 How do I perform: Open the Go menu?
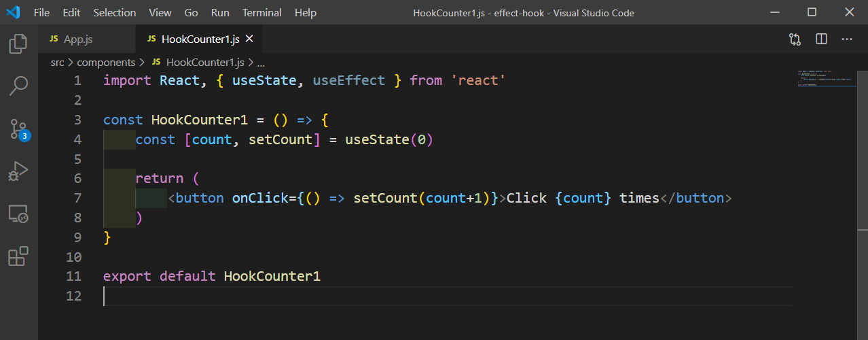[x=192, y=12]
